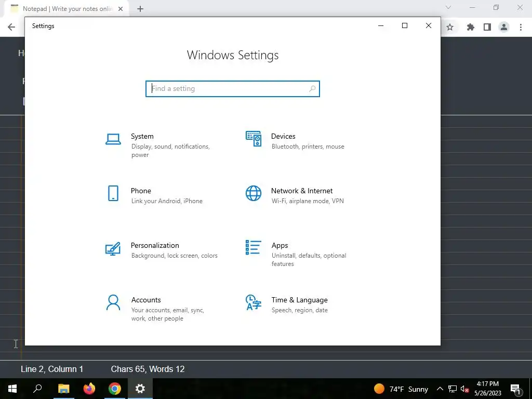Open taskbar search magnifier
This screenshot has height=399, width=532.
[x=37, y=389]
